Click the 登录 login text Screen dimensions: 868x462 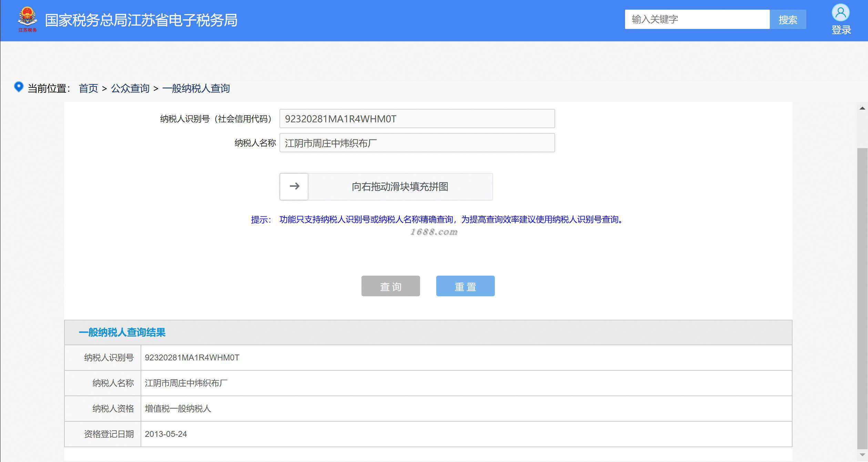(841, 30)
